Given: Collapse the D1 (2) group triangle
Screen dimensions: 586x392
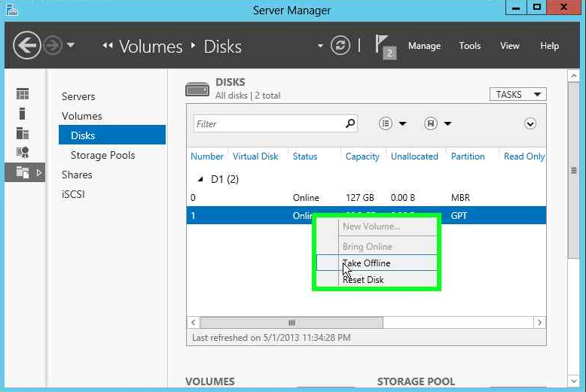Looking at the screenshot, I should click(x=200, y=179).
